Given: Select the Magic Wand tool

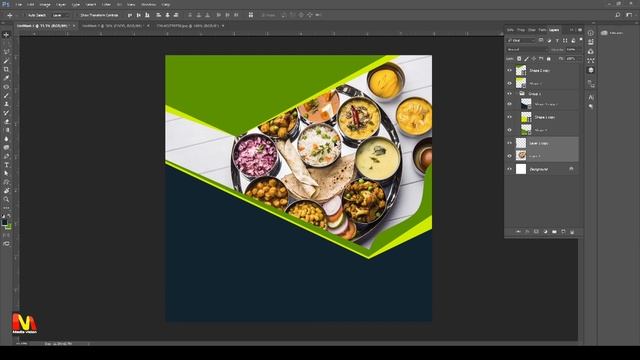Looking at the screenshot, I should click(6, 61).
